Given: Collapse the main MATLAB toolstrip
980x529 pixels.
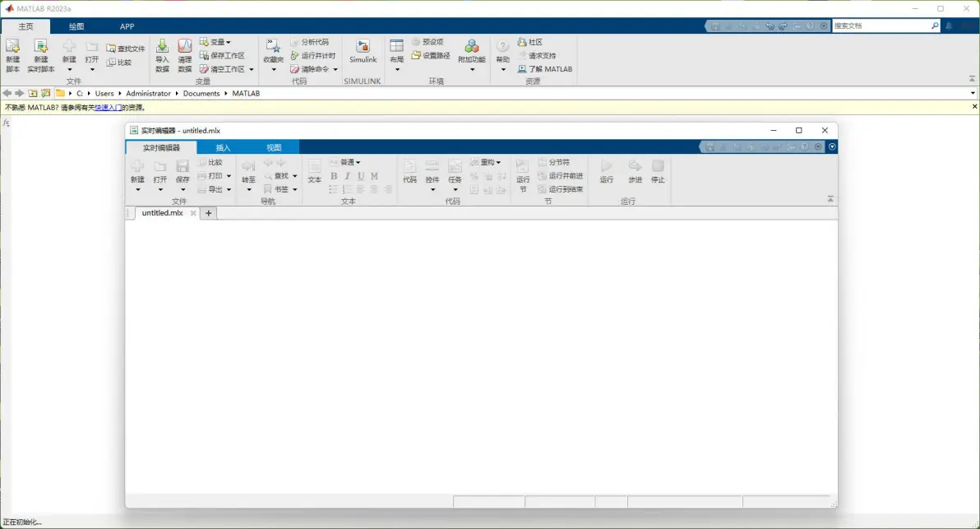Looking at the screenshot, I should click(972, 79).
